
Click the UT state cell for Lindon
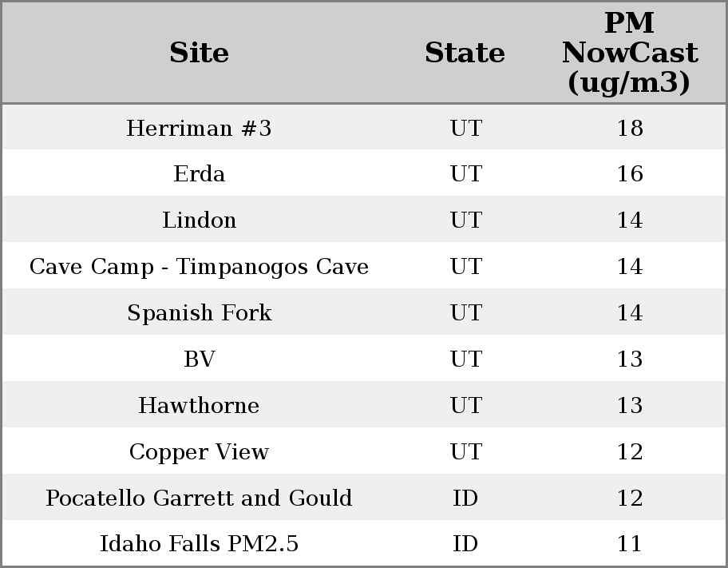[x=465, y=220]
